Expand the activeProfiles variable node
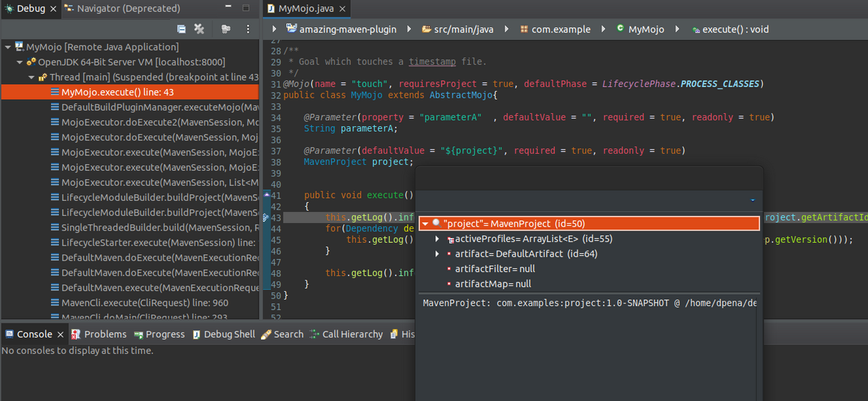The image size is (868, 401). 437,238
